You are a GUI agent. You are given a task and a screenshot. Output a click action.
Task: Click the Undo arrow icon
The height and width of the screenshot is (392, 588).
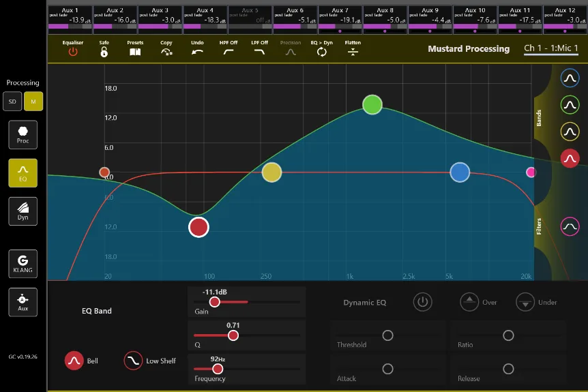tap(197, 52)
